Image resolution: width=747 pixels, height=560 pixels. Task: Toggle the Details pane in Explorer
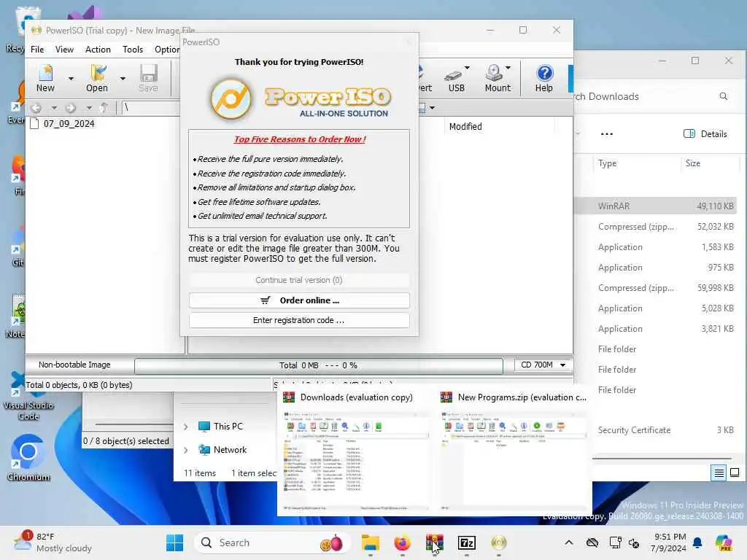(705, 134)
